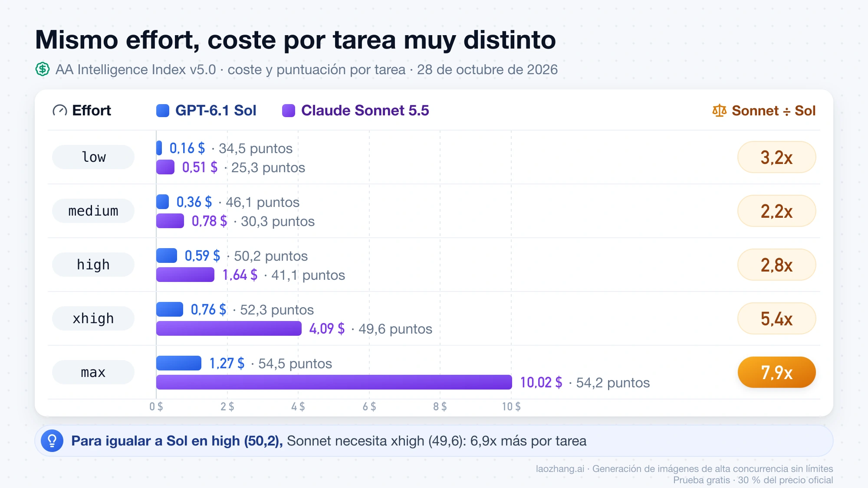The height and width of the screenshot is (488, 868).
Task: Click the '10 $' axis tick label
Action: (x=511, y=406)
